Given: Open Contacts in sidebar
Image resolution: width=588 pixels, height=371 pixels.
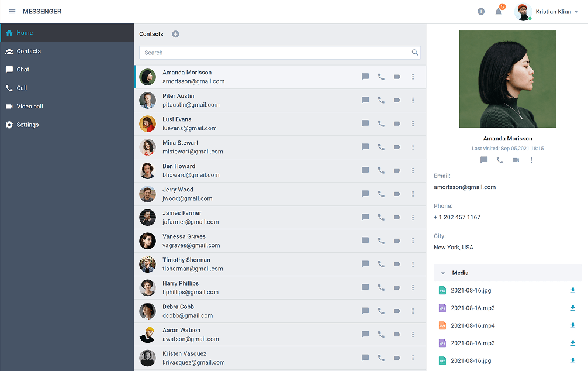Looking at the screenshot, I should tap(67, 51).
